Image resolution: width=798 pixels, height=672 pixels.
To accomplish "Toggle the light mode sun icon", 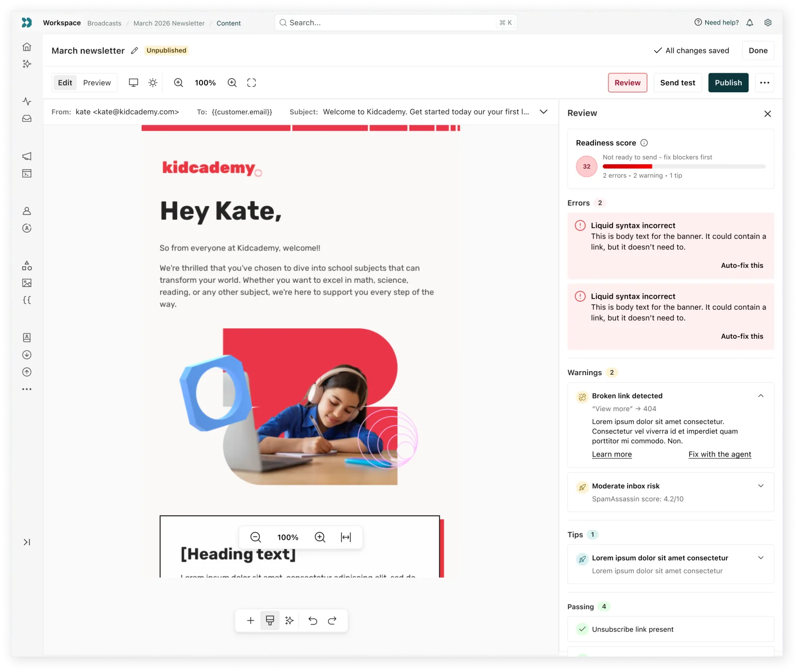I will tap(153, 83).
